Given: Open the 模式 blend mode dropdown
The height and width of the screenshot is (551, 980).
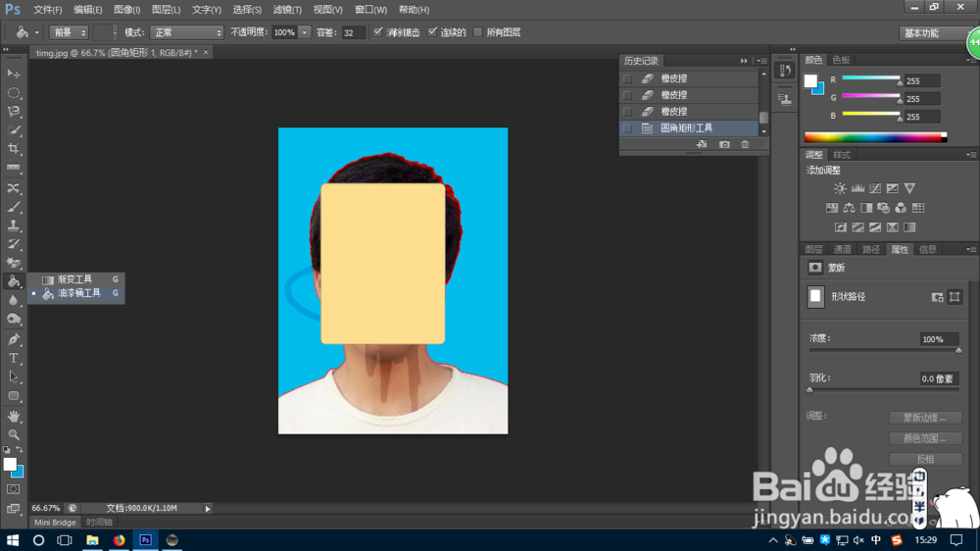Looking at the screenshot, I should [x=186, y=32].
